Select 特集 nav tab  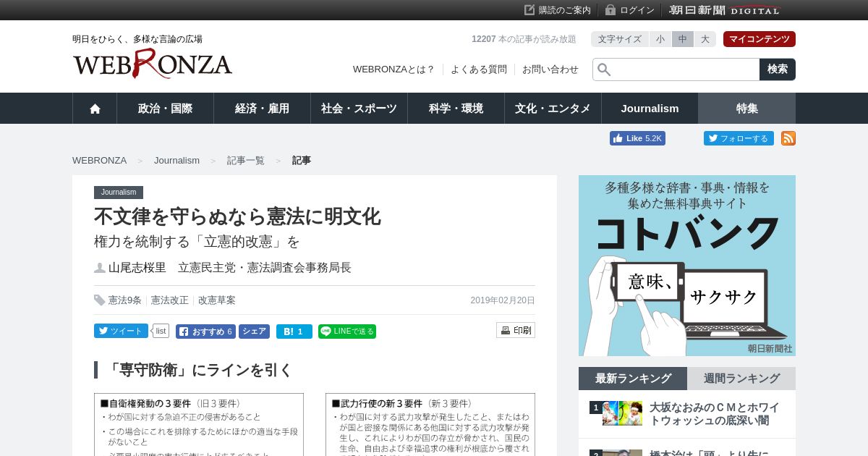click(747, 109)
